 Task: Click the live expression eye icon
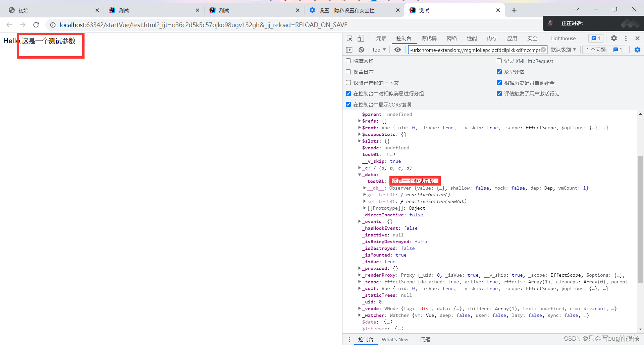click(x=397, y=50)
